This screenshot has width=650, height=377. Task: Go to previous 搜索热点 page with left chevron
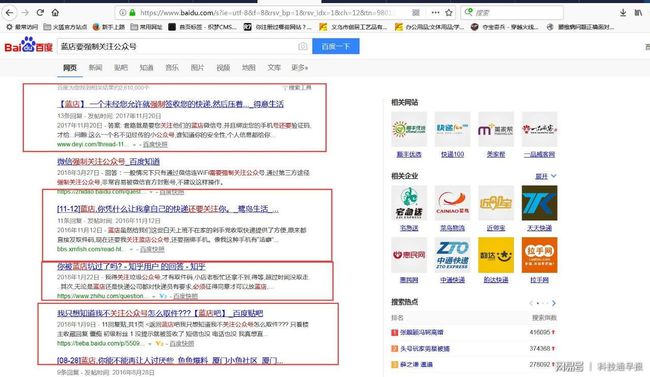pyautogui.click(x=531, y=303)
